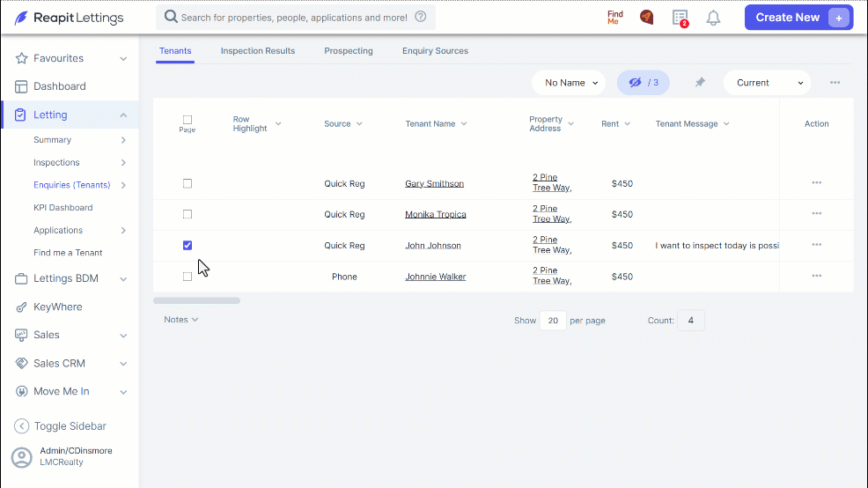Check the Gary Smithson row checkbox

click(x=188, y=183)
